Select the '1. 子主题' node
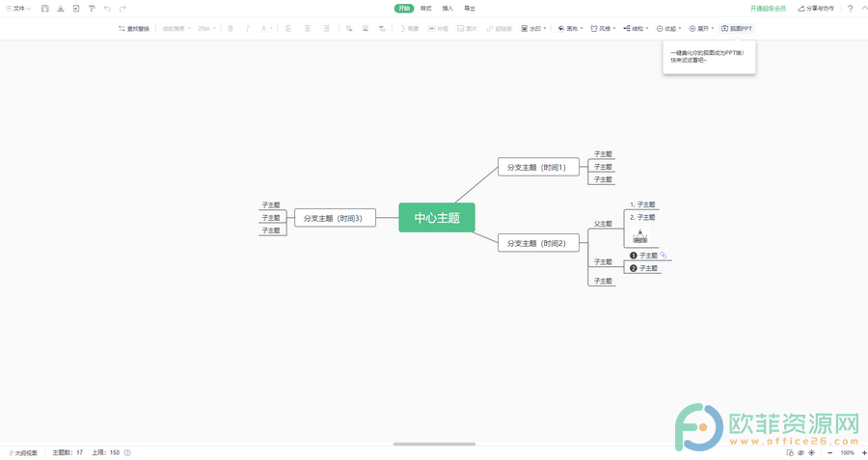Image resolution: width=868 pixels, height=460 pixels. 642,204
